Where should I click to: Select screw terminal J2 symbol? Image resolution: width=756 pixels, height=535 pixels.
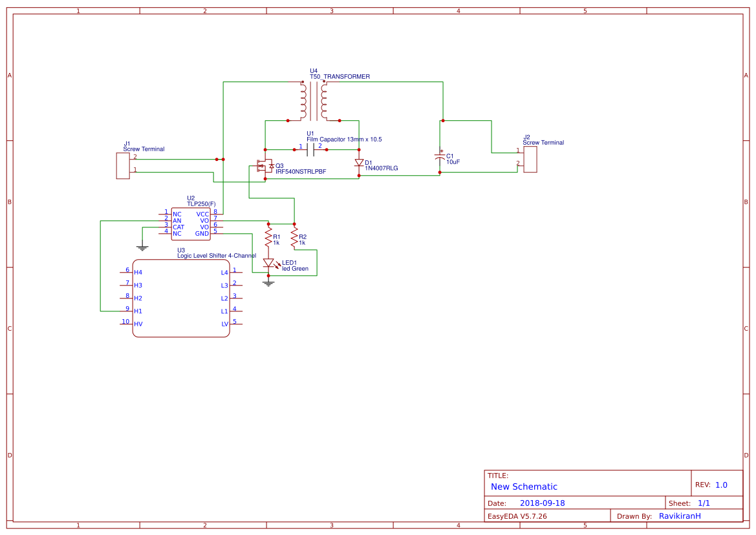530,158
